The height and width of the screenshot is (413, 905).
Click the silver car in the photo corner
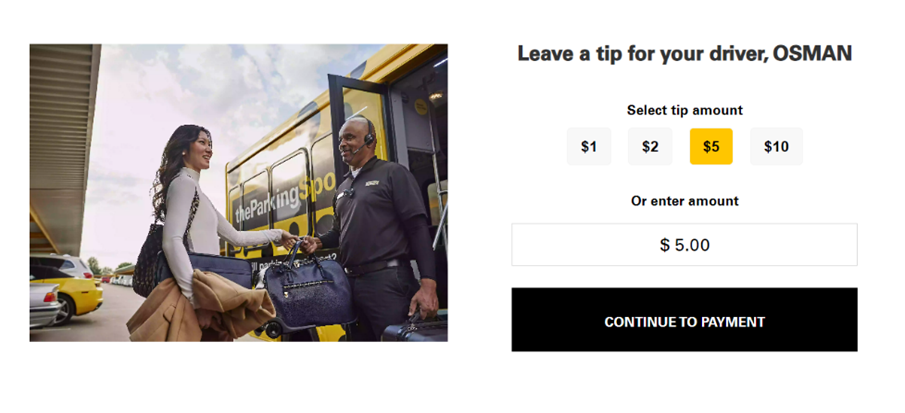(44, 305)
